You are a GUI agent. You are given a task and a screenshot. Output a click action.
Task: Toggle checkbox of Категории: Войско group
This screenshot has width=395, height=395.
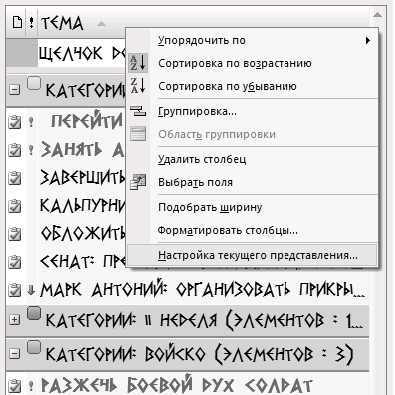34,347
